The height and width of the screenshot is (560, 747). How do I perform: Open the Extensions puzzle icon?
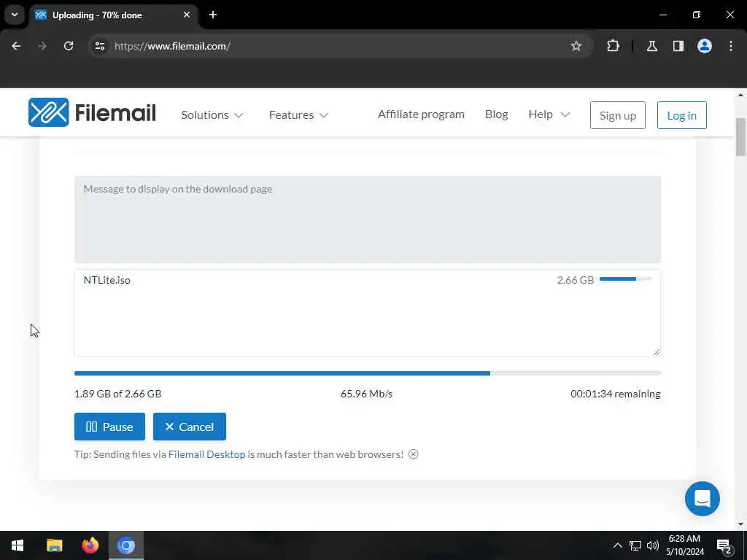point(613,46)
